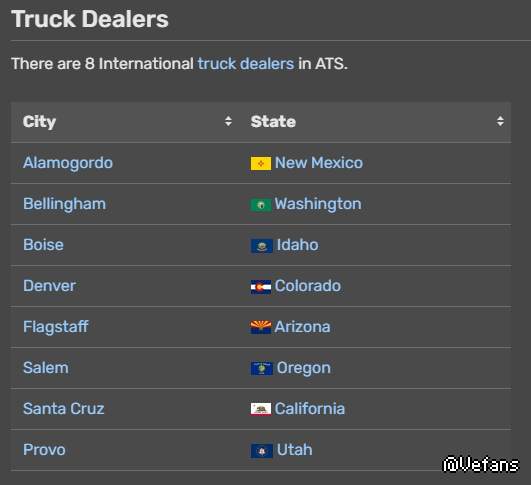Open the Oregon state text link
This screenshot has width=531, height=485.
(304, 368)
